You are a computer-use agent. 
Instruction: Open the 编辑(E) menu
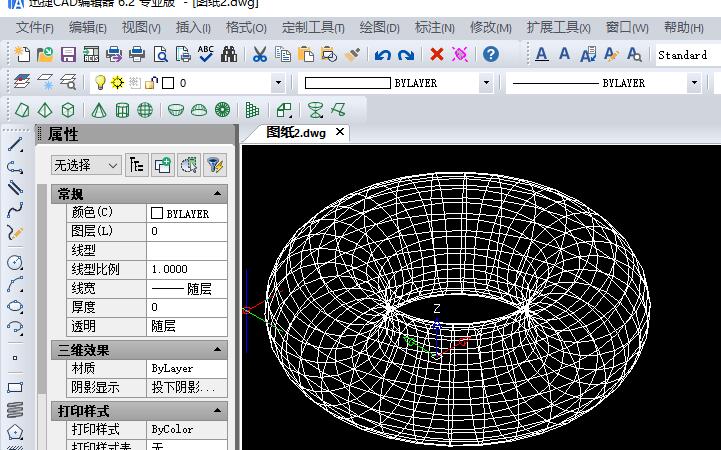coord(87,28)
